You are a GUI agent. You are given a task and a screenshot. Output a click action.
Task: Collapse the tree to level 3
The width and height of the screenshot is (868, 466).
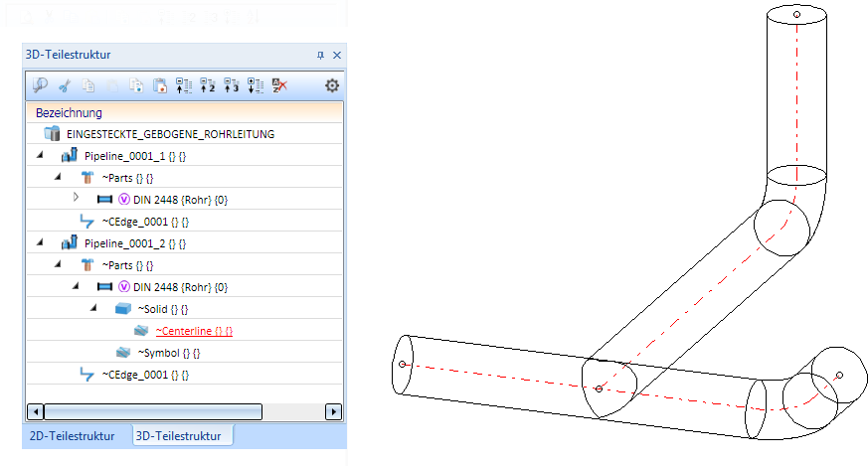click(232, 85)
